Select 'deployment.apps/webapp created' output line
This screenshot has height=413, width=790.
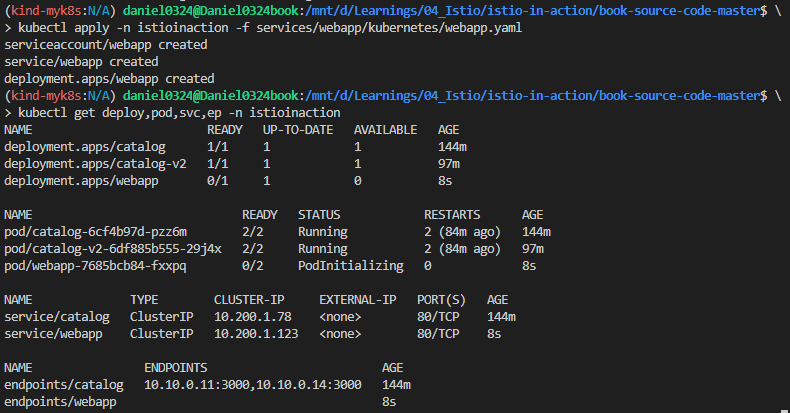(x=109, y=79)
